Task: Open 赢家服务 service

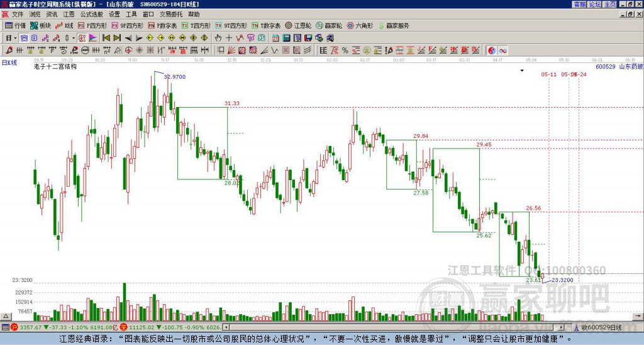Action: [394, 25]
